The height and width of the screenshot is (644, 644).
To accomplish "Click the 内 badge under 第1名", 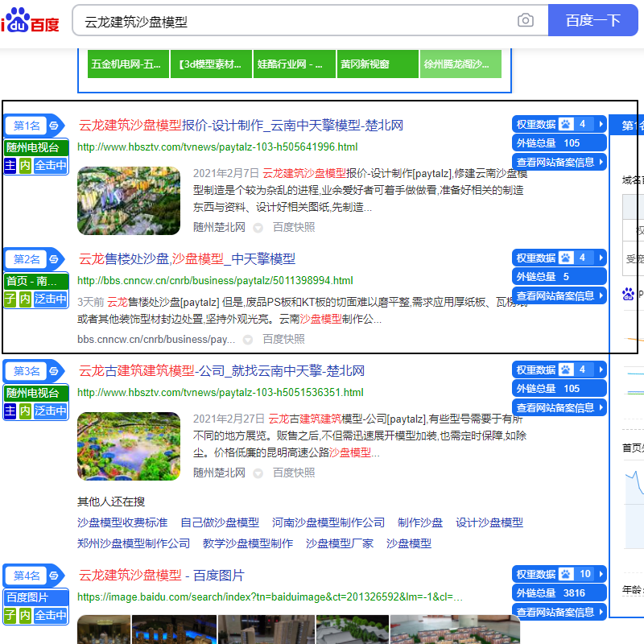I will point(25,166).
